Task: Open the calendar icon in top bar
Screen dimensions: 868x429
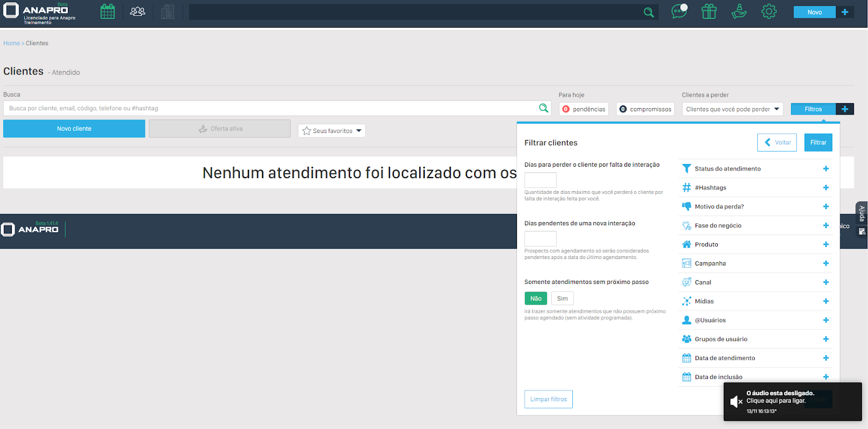Action: tap(107, 11)
